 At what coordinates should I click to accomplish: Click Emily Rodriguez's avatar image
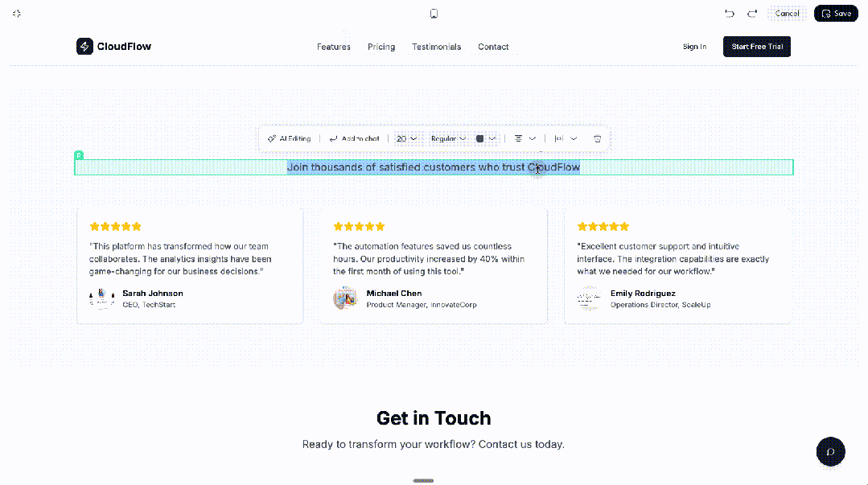pos(589,298)
